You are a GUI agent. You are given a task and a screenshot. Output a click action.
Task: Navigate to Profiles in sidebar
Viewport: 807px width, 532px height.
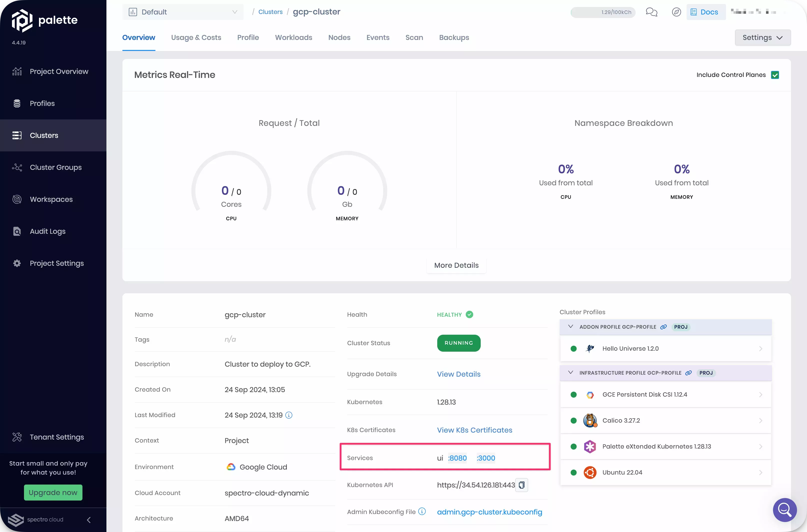pos(42,103)
